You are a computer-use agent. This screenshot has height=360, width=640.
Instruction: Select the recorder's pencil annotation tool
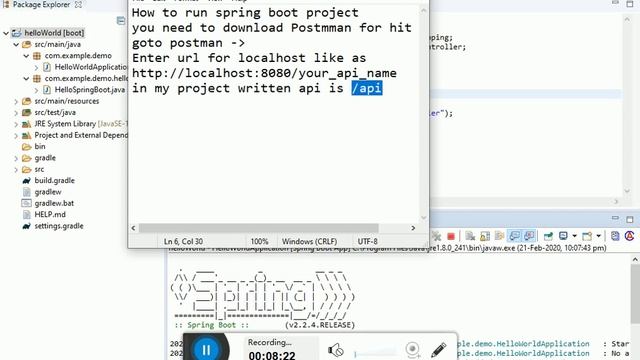438,350
